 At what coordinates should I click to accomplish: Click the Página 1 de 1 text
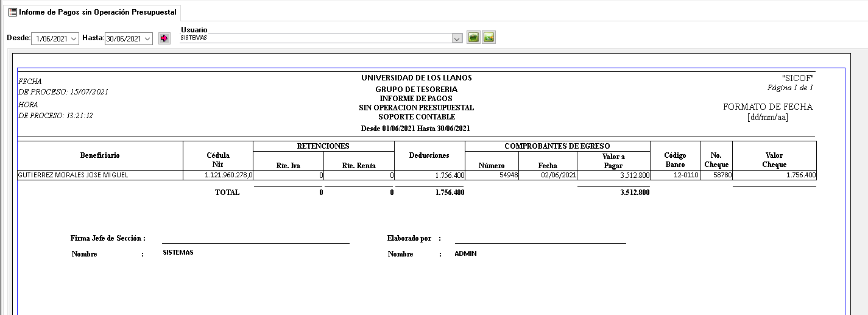coord(790,88)
